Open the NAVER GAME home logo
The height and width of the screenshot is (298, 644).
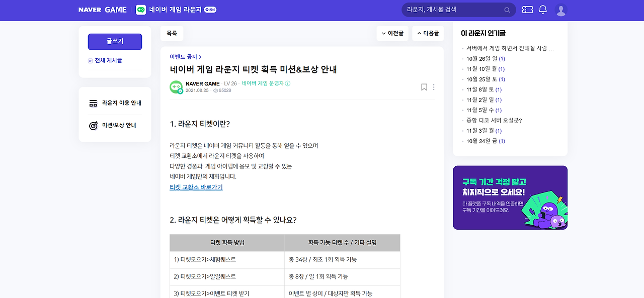point(103,10)
